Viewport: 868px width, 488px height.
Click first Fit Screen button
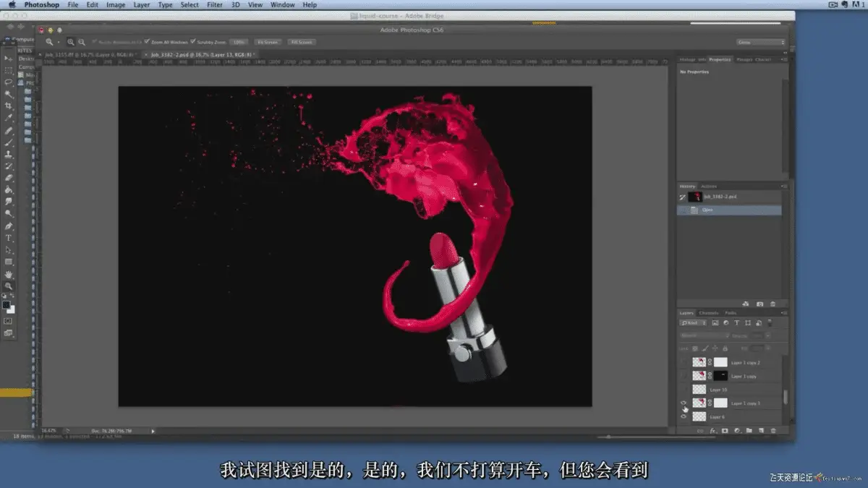pos(268,42)
